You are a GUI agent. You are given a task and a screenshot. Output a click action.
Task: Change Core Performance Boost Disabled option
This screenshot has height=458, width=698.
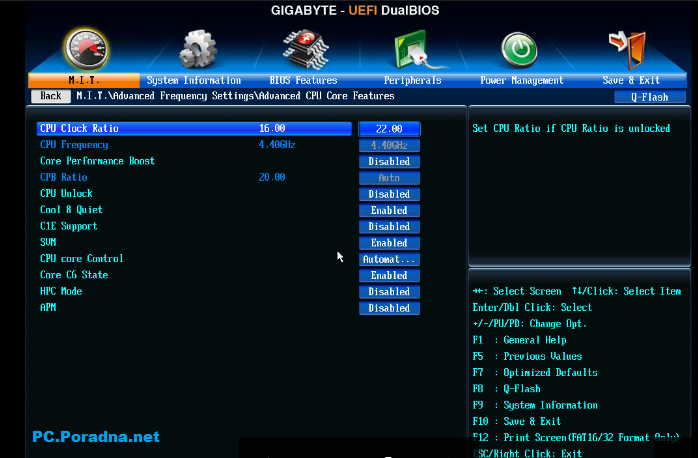[390, 162]
